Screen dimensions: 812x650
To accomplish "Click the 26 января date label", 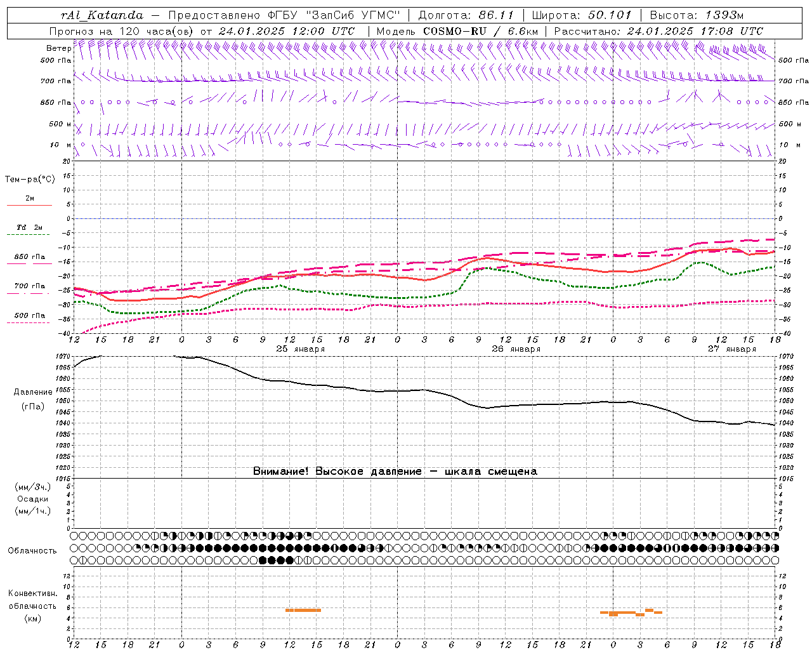I will coord(516,349).
